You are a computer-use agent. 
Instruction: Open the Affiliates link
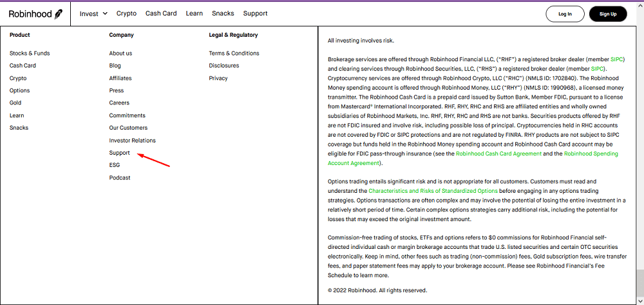click(120, 78)
